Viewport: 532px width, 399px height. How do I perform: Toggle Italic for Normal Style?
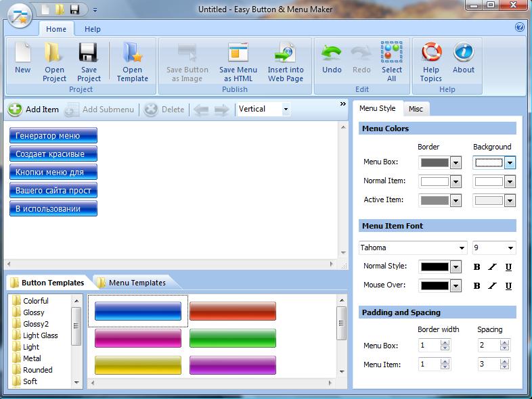coord(492,267)
